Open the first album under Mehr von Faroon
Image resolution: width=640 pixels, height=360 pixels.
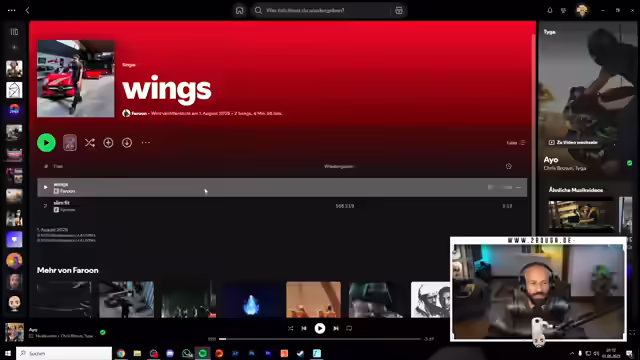coord(64,299)
